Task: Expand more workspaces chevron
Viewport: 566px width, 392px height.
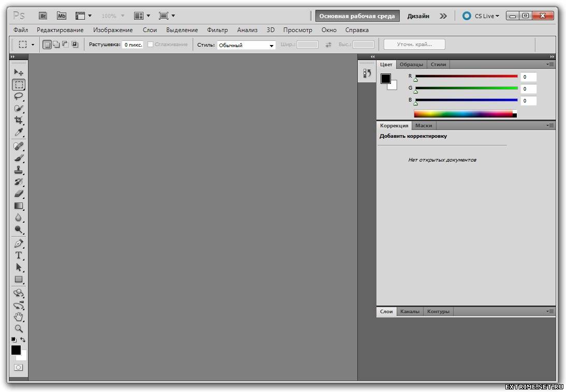Action: point(443,16)
